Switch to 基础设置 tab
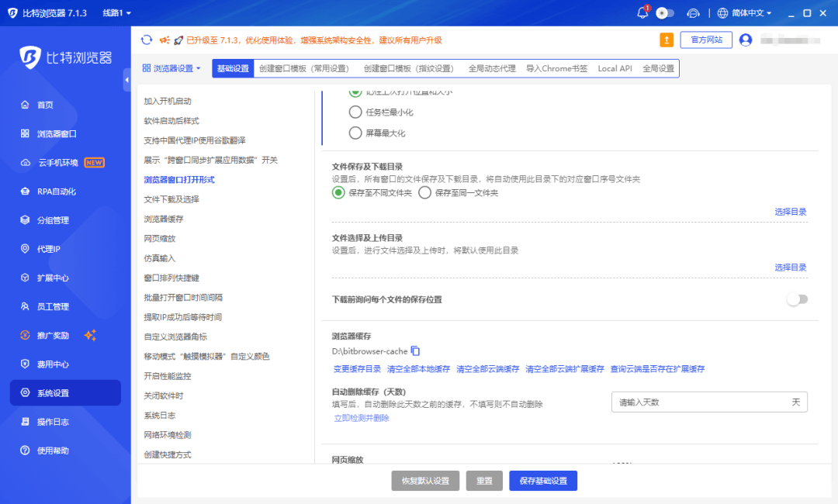The width and height of the screenshot is (838, 504). 233,68
